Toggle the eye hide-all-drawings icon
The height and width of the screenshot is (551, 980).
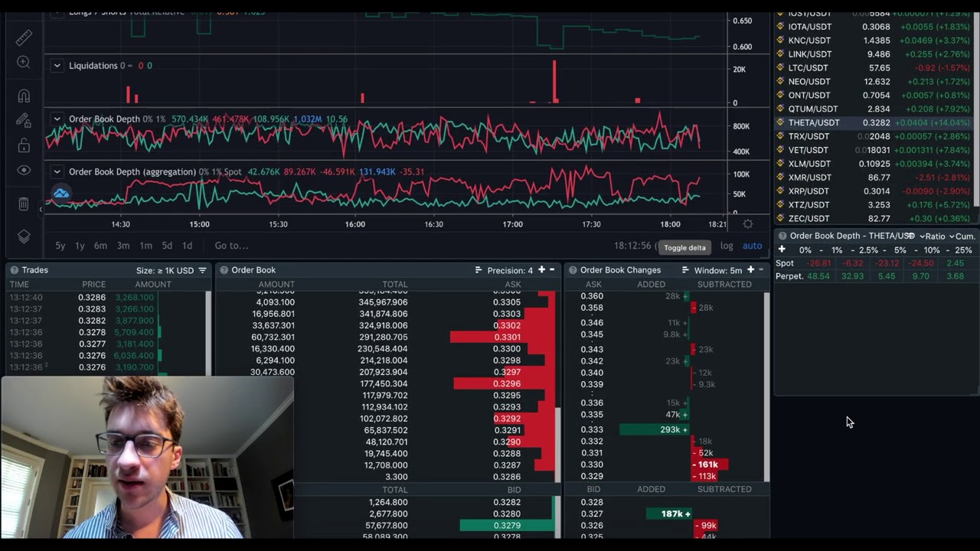pos(24,171)
